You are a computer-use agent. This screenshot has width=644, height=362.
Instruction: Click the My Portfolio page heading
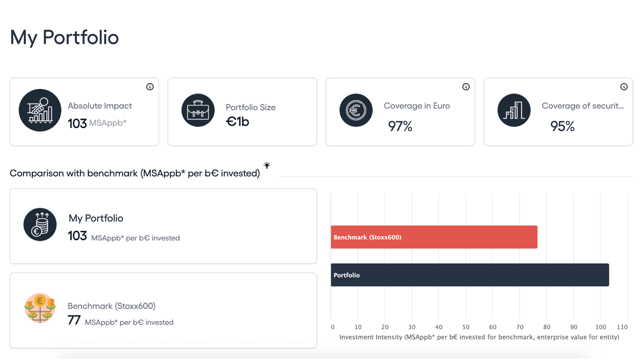pos(64,37)
